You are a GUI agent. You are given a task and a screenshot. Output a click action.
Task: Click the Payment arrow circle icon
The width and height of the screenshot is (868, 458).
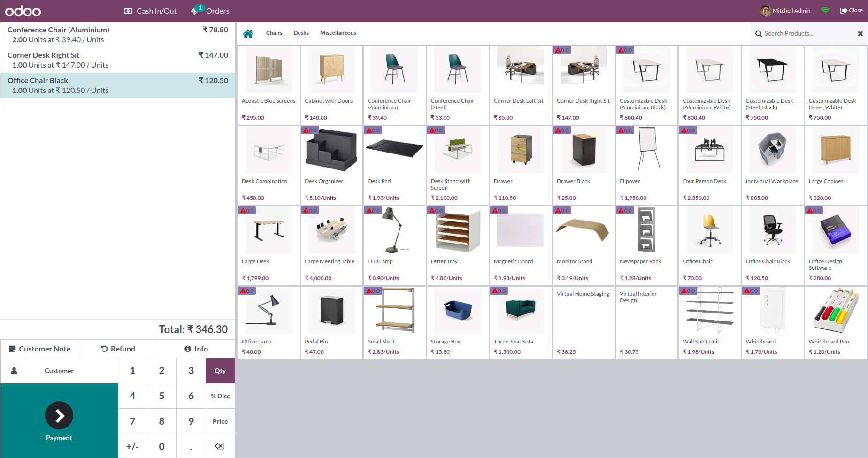pyautogui.click(x=59, y=415)
